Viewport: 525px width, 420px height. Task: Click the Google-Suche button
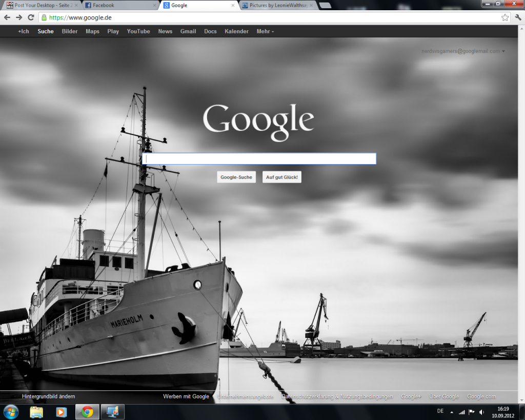pos(236,177)
